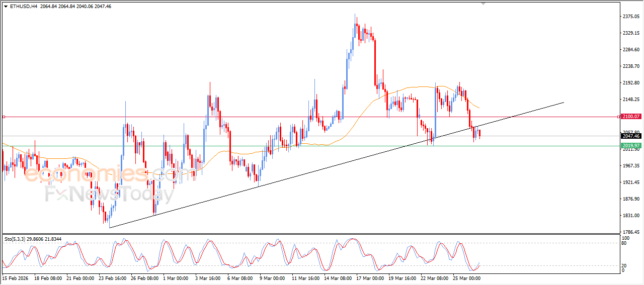This screenshot has height=285, width=644.
Task: Click the 6 Mar 08:00 time label
Action: tap(240, 277)
